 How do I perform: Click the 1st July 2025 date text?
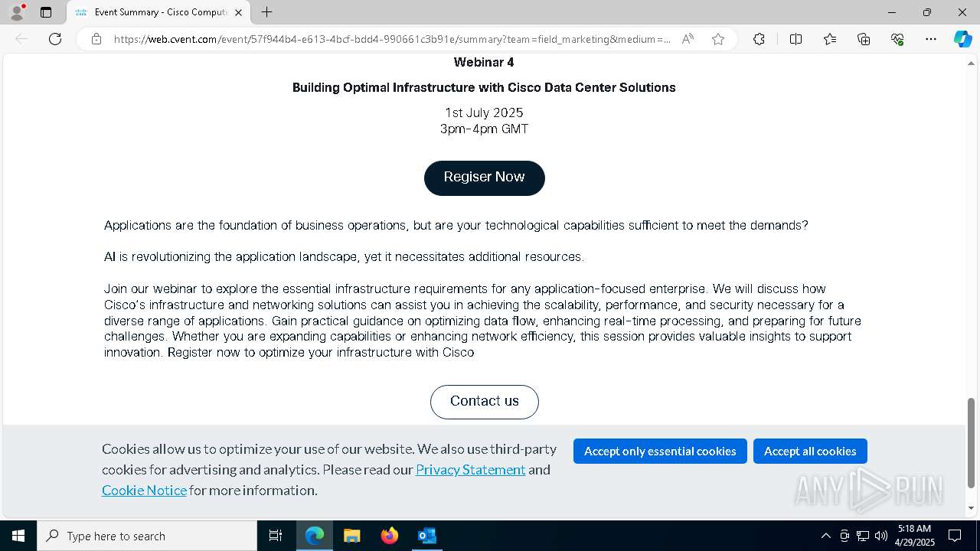[x=484, y=113]
